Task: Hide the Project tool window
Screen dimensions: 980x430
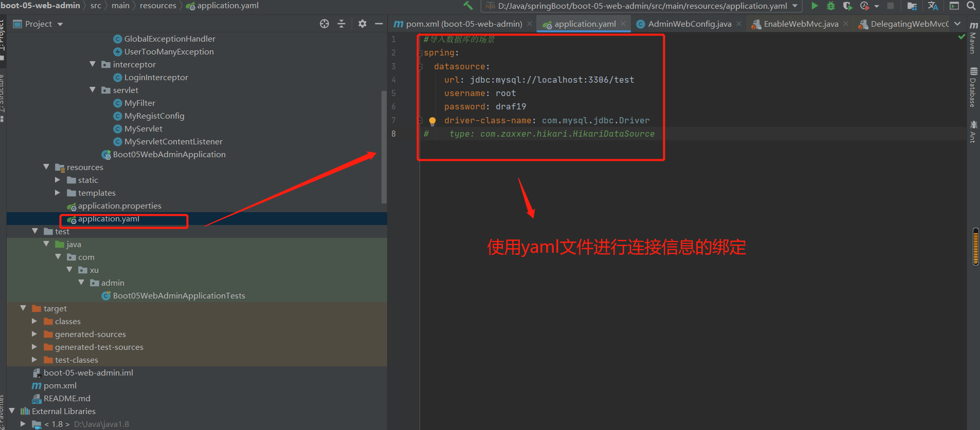Action: pos(379,24)
